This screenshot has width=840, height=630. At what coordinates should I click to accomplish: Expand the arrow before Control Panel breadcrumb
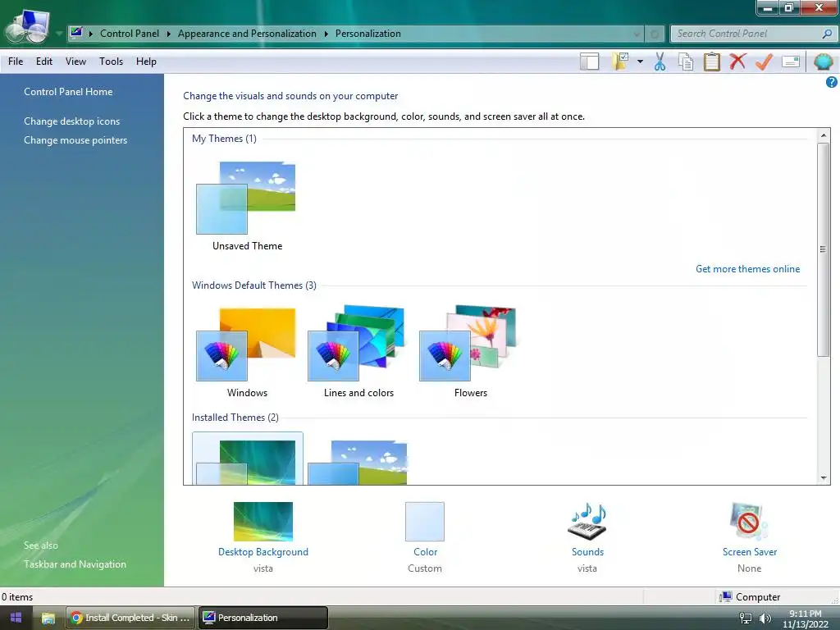[90, 34]
